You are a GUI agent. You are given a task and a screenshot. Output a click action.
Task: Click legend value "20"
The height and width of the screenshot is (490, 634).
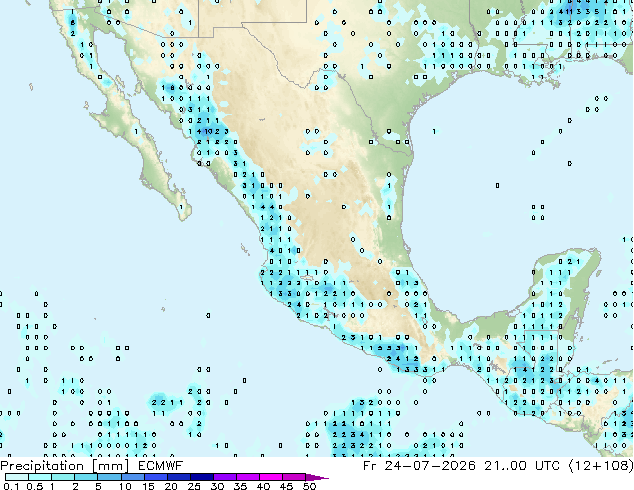point(171,486)
